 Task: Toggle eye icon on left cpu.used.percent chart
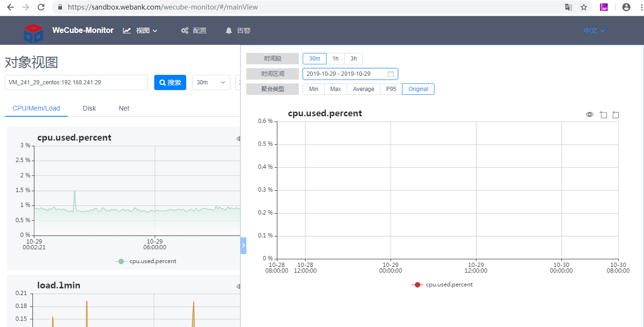click(x=238, y=139)
